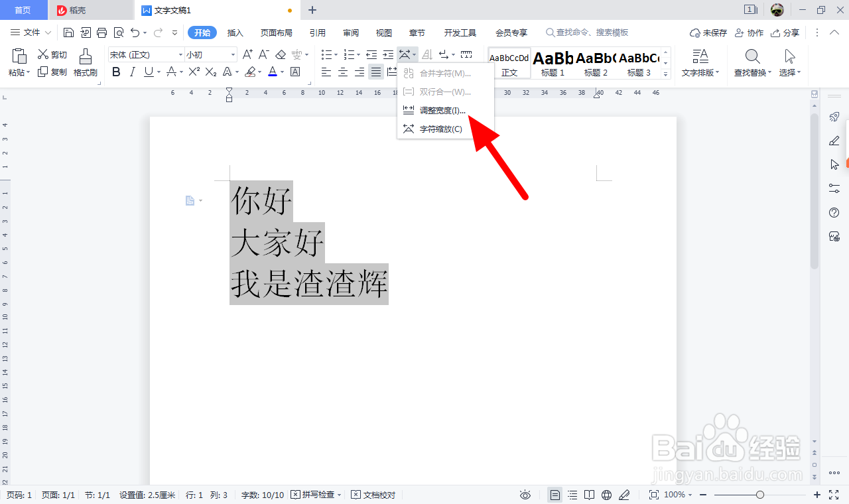849x504 pixels.
Task: Toggle the eye protection mode in status bar
Action: point(525,495)
